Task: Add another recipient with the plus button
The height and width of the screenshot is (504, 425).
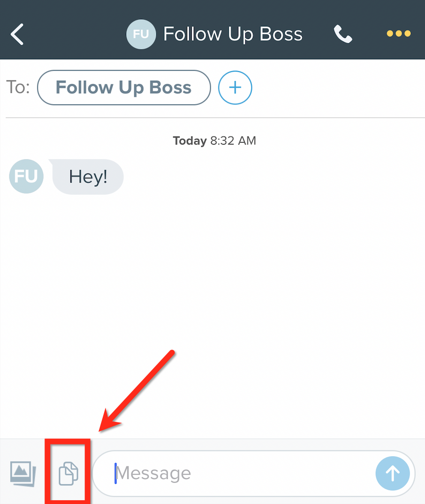Action: 235,87
